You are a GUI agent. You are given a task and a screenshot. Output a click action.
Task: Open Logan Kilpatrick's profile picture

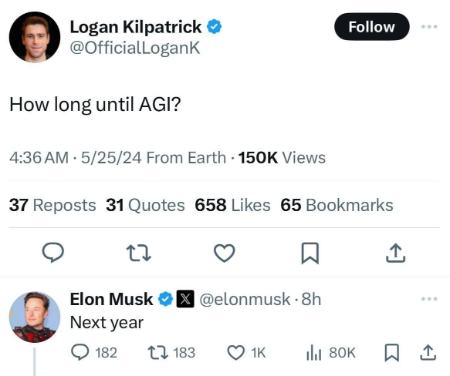pos(35,37)
